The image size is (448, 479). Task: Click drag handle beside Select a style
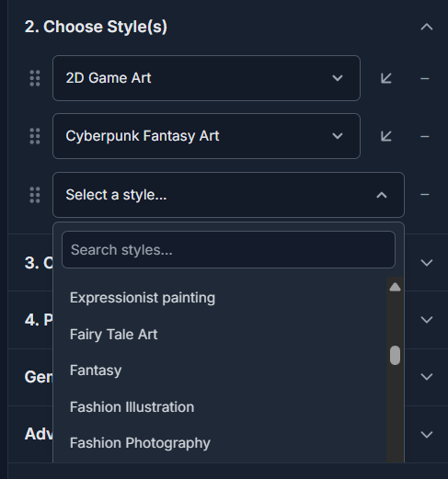[x=35, y=195]
